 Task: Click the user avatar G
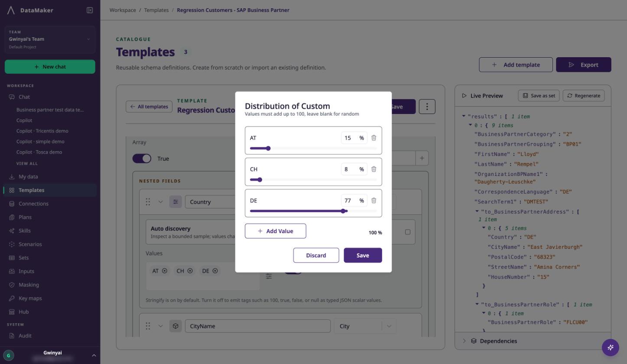8,355
